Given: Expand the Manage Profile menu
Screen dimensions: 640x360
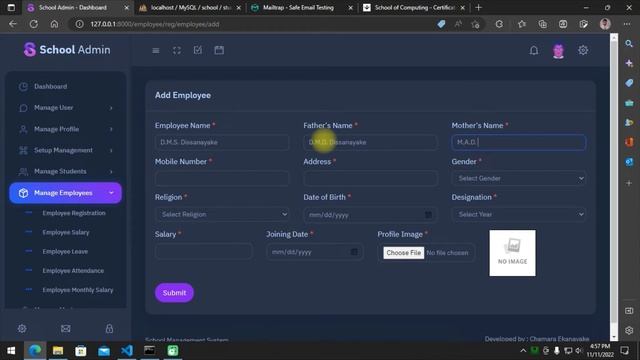Looking at the screenshot, I should point(65,129).
